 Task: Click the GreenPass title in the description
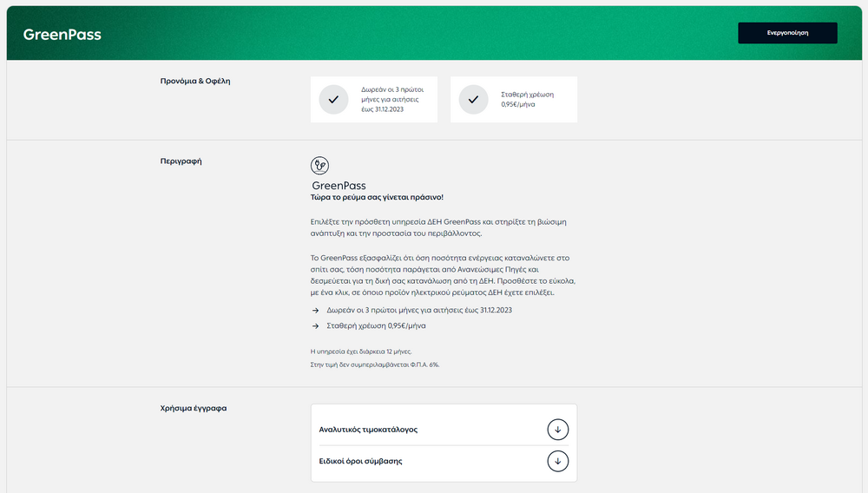coord(339,186)
